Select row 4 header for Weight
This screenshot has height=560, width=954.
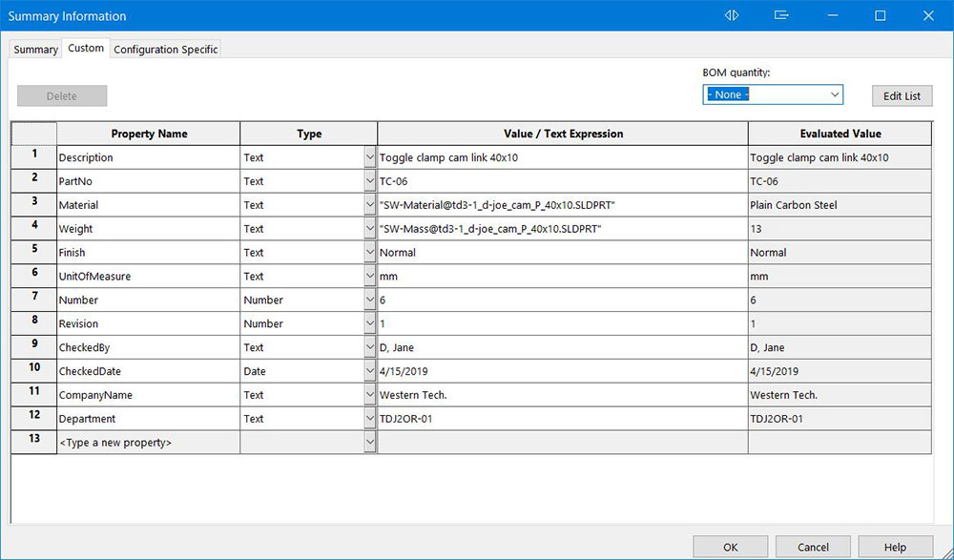point(34,228)
